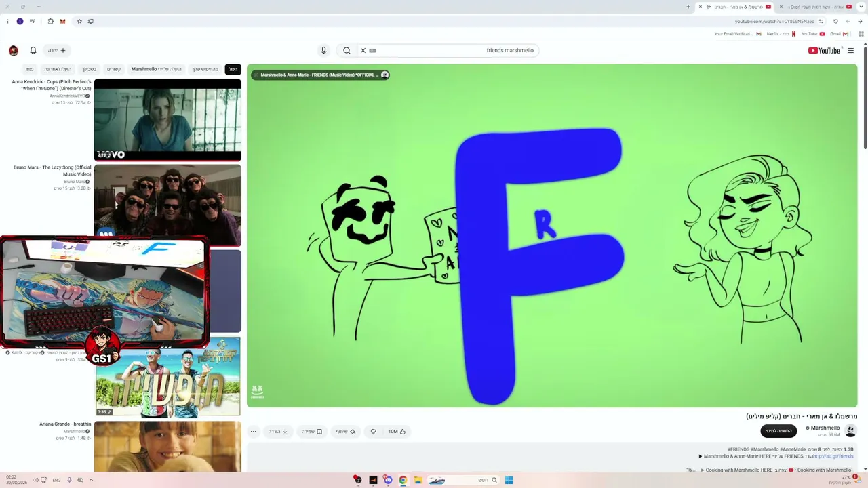Viewport: 868px width, 488px height.
Task: Open the Chrome extensions puzzle menu
Action: tap(50, 21)
